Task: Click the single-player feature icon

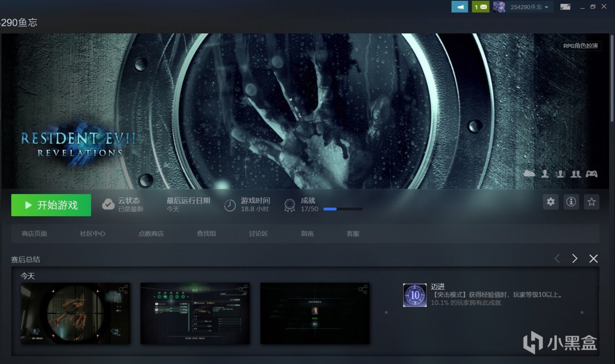Action: (x=545, y=174)
